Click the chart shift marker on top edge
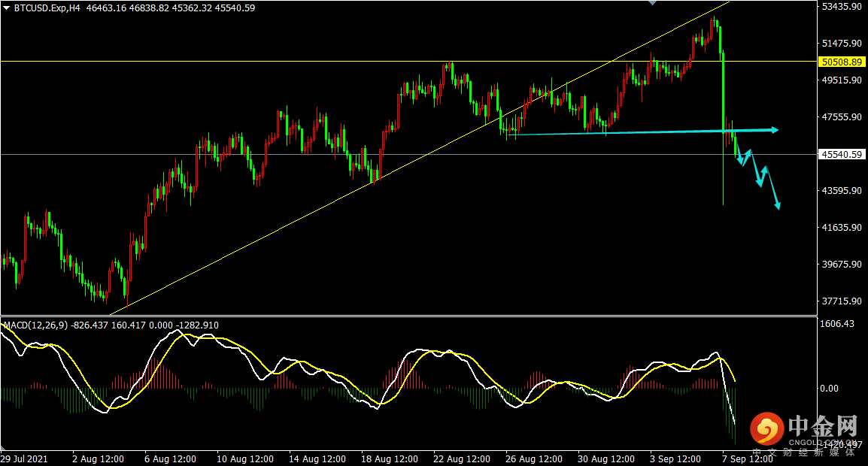 click(653, 3)
